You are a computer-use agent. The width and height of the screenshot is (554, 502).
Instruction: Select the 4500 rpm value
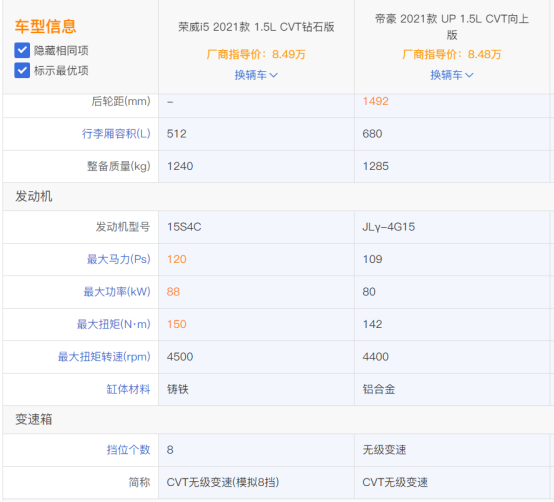180,357
